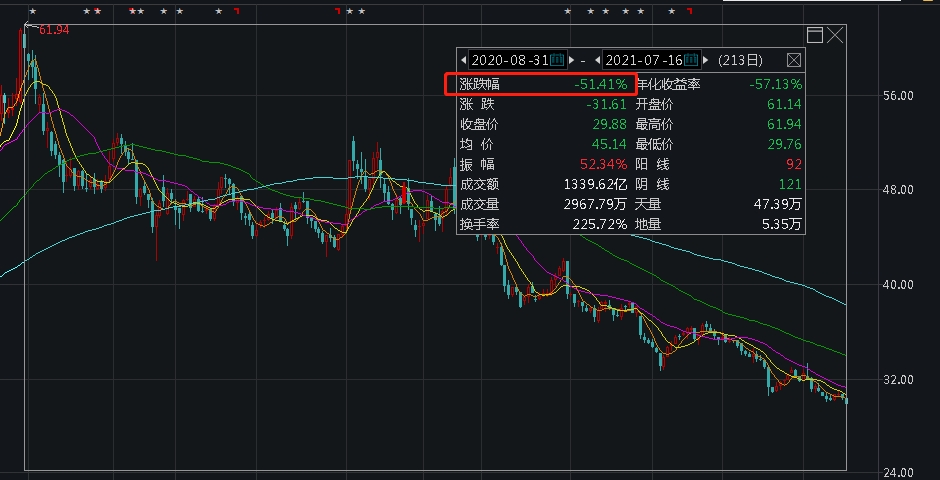
Task: Click the 换手率 value 225.72%
Action: point(598,224)
